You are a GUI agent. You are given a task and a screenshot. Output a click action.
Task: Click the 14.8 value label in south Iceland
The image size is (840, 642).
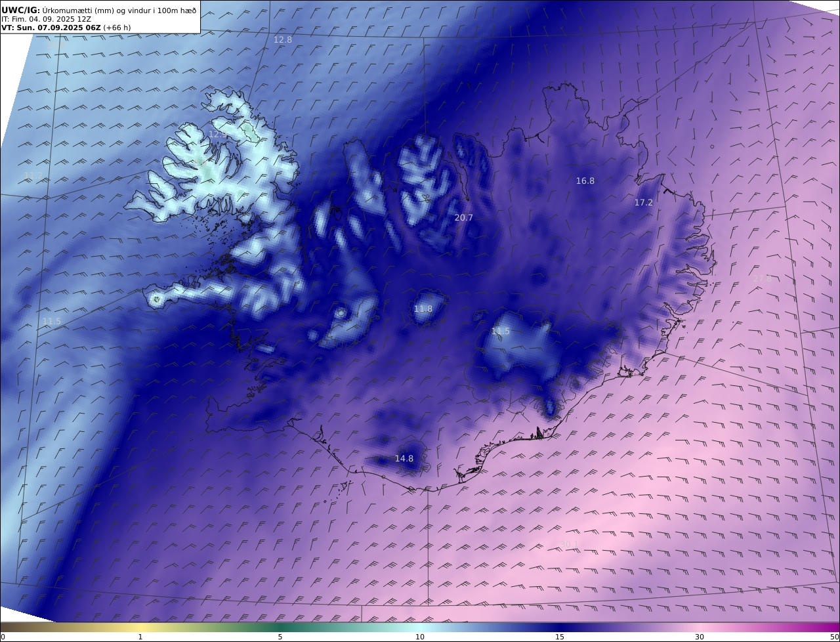404,459
